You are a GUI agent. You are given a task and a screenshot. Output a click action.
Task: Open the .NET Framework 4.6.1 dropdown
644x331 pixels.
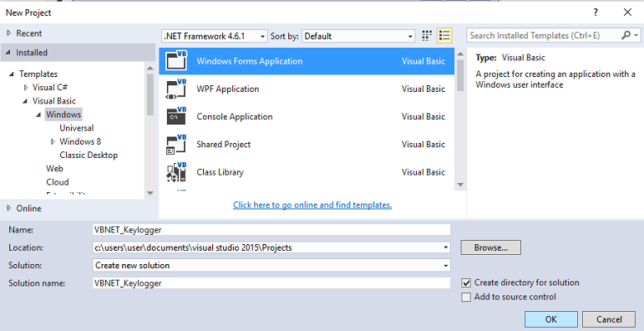tap(215, 36)
